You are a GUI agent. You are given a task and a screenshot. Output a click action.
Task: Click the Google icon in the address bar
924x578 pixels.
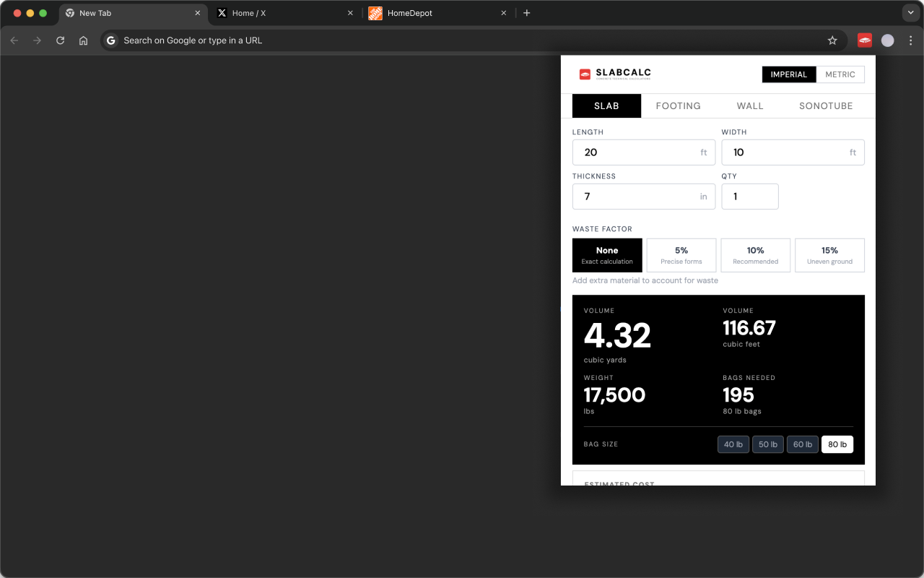(x=110, y=40)
